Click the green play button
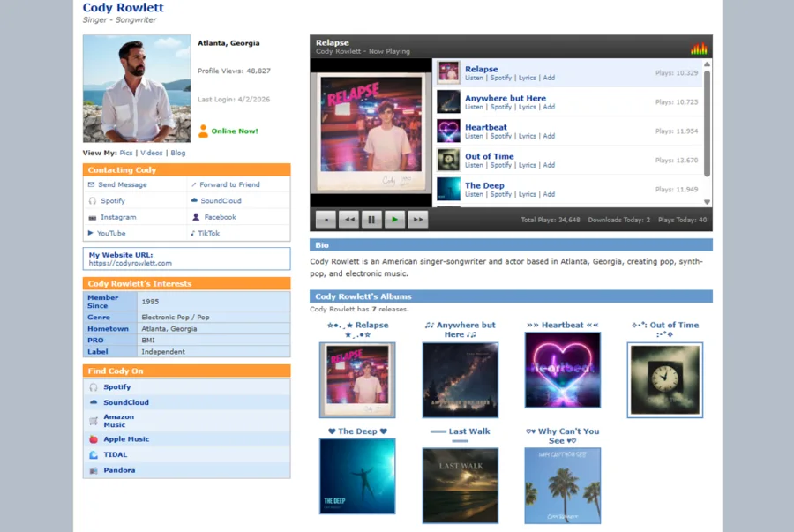Screen dimensions: 794x532 (x=394, y=220)
